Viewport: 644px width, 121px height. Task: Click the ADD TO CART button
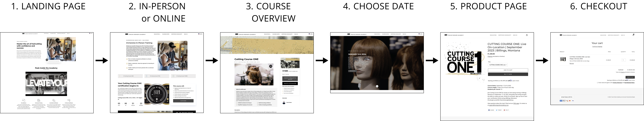click(508, 70)
